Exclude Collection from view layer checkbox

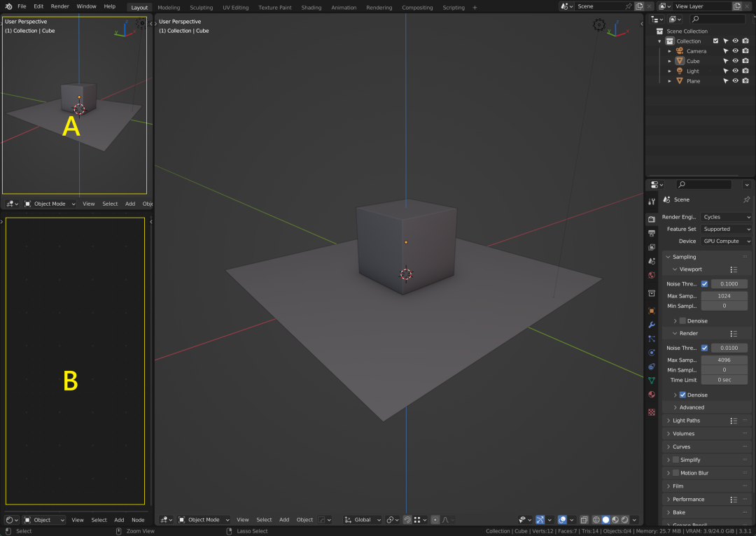(x=715, y=41)
